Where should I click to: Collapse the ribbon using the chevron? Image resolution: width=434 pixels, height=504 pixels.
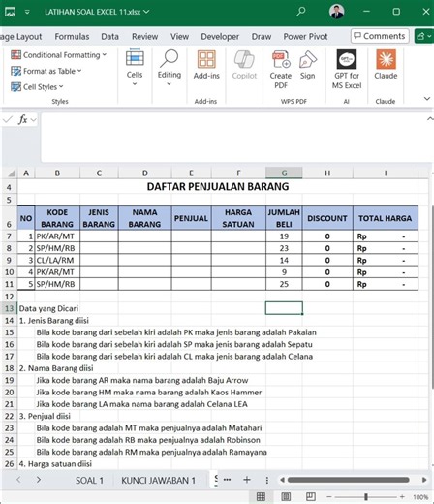pos(427,98)
